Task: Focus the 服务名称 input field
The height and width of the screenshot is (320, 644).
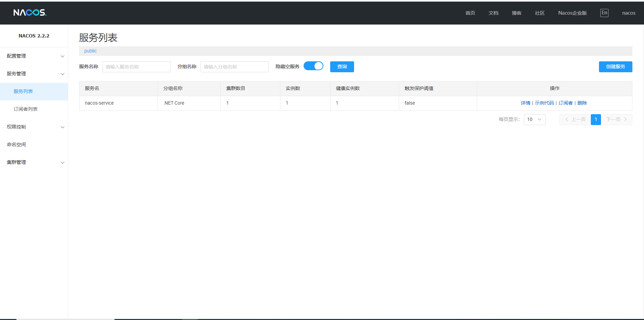Action: point(136,67)
